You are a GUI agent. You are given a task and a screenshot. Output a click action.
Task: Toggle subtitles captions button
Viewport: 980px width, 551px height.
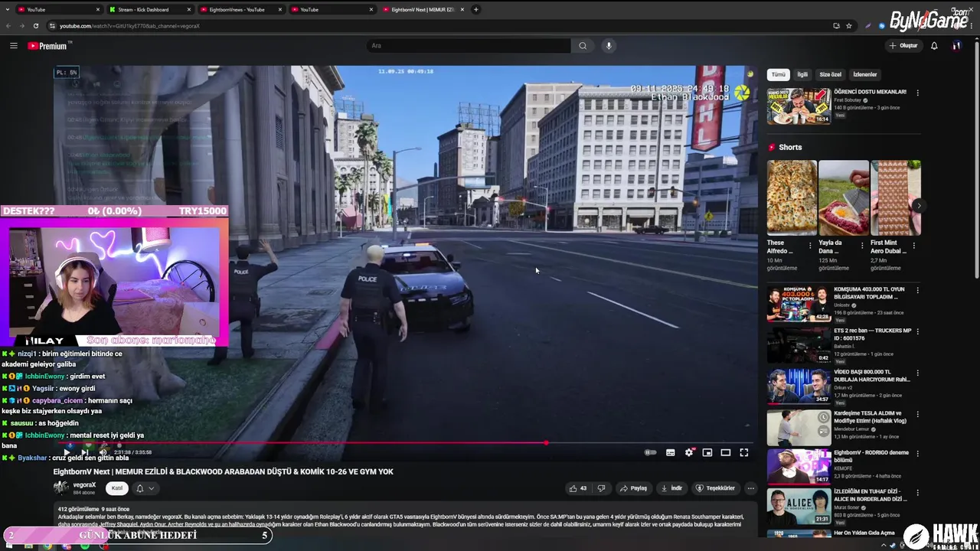pyautogui.click(x=671, y=452)
